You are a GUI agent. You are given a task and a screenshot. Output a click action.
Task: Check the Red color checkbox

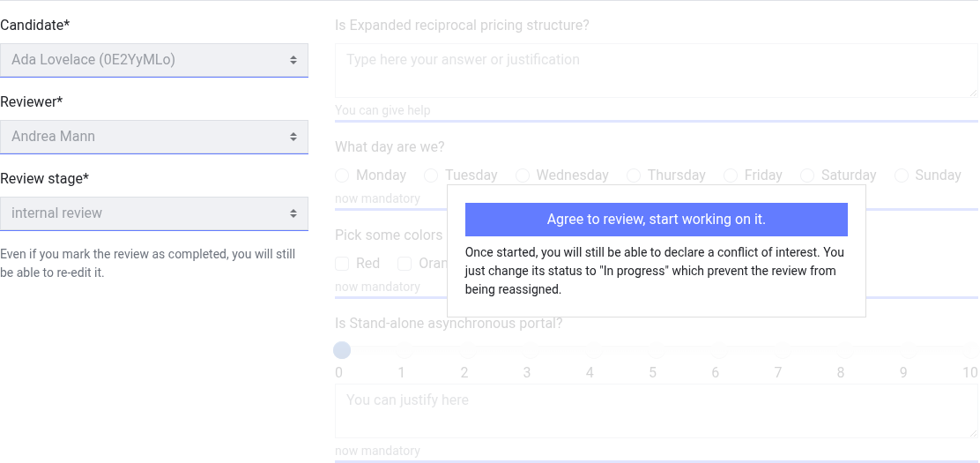tap(343, 264)
